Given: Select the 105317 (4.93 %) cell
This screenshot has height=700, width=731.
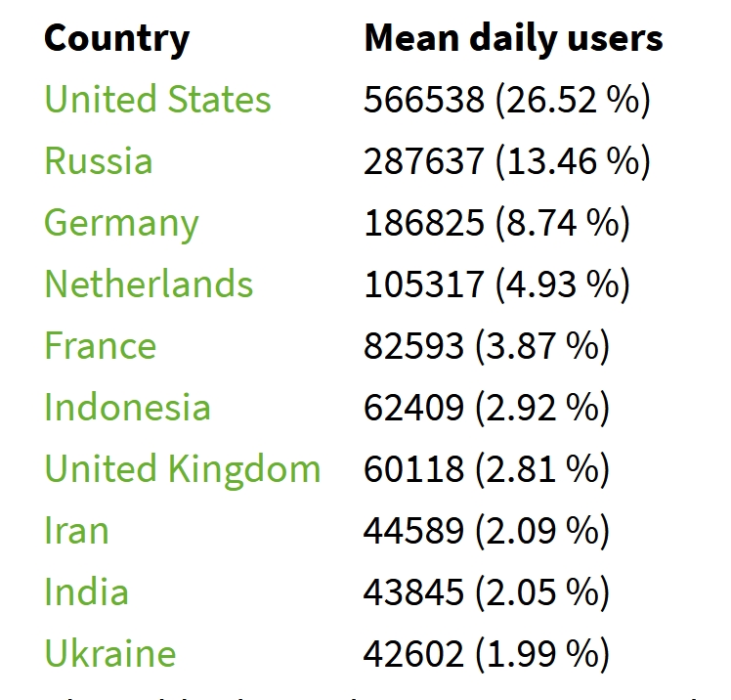Looking at the screenshot, I should (x=496, y=284).
